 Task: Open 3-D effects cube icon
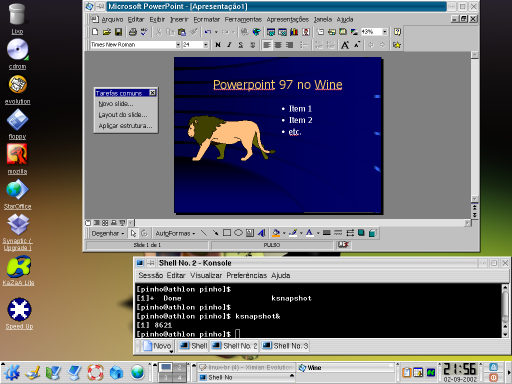point(373,233)
